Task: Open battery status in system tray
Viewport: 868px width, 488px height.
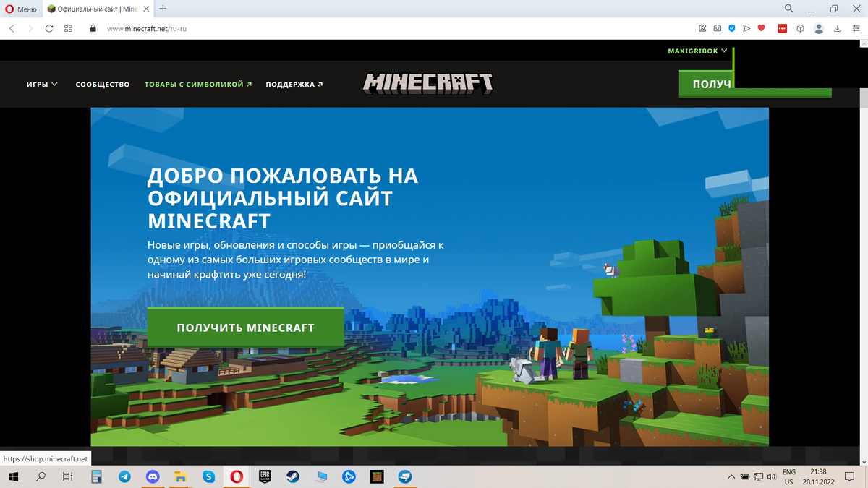Action: [x=745, y=476]
